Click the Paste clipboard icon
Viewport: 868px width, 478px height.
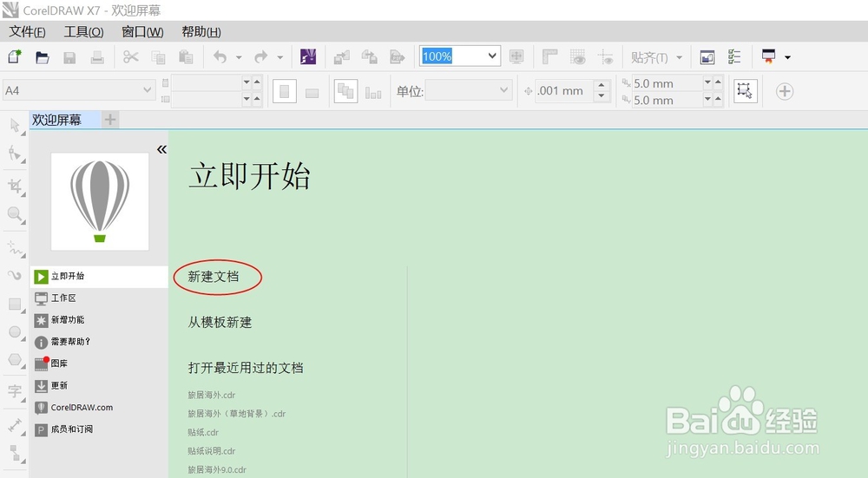pyautogui.click(x=186, y=57)
